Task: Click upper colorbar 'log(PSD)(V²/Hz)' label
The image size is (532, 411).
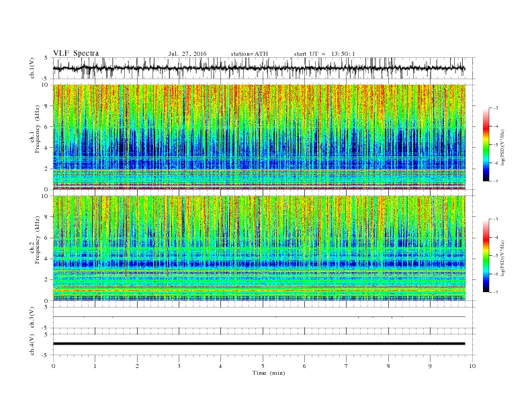Action: pos(503,146)
